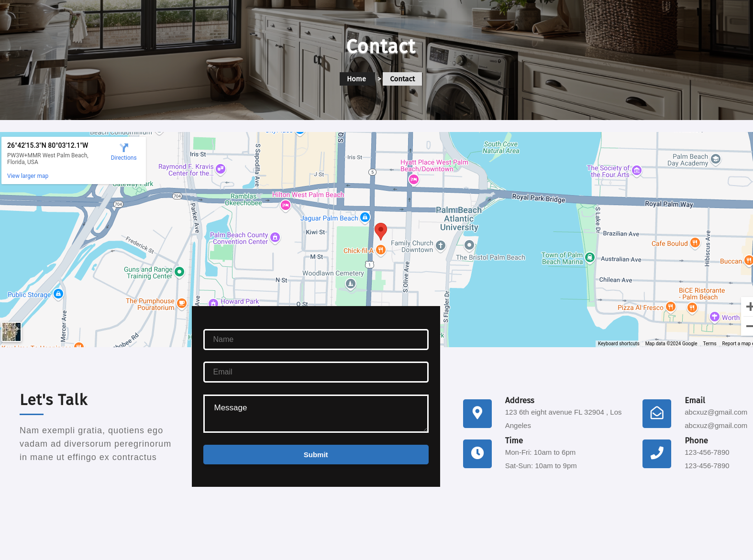Open Keyboard shortcuts on the map
Screen dimensions: 753x560
(x=618, y=343)
